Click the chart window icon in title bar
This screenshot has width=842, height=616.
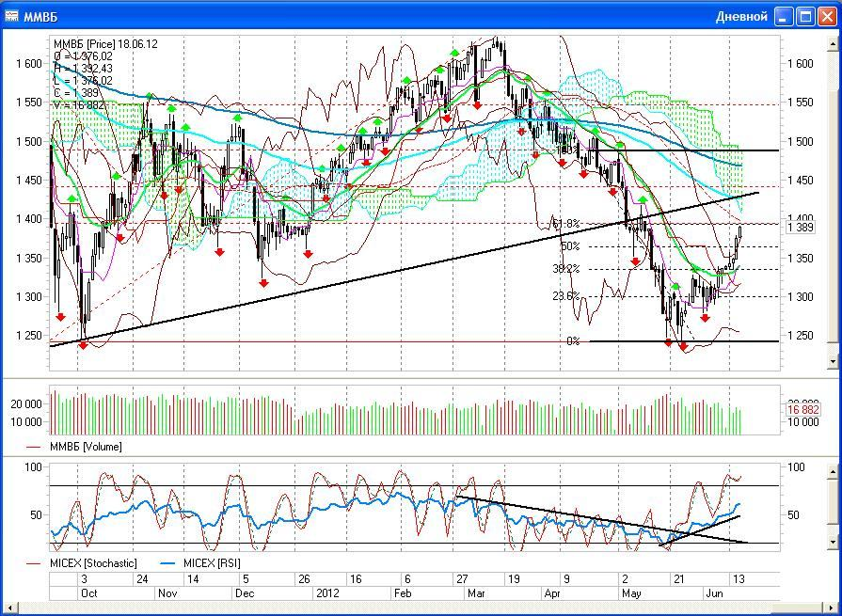pyautogui.click(x=11, y=16)
